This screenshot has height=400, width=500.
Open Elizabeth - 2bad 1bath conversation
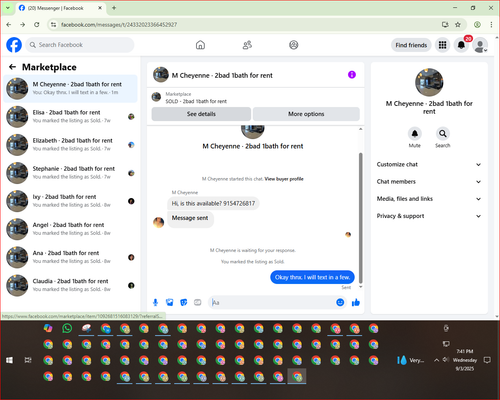pyautogui.click(x=70, y=145)
